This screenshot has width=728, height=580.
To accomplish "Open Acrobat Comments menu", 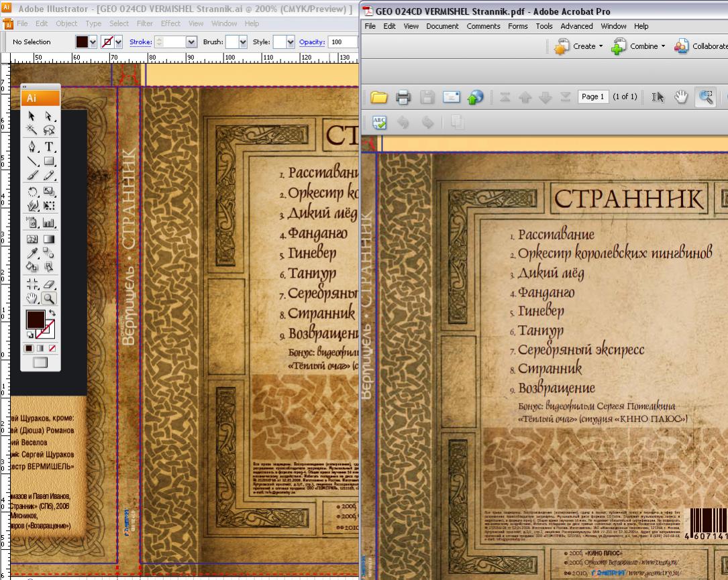I will click(x=483, y=26).
